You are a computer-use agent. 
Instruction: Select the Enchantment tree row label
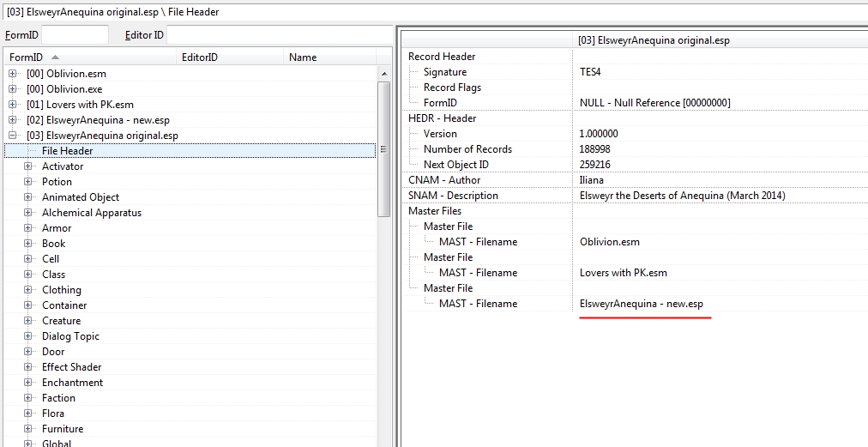coord(73,383)
